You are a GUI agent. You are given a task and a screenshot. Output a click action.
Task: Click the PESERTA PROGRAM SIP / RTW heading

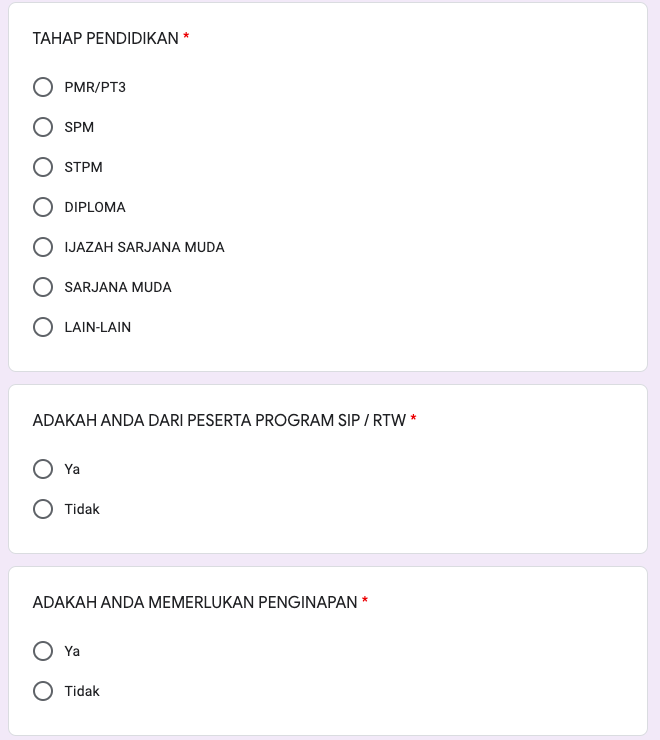219,420
